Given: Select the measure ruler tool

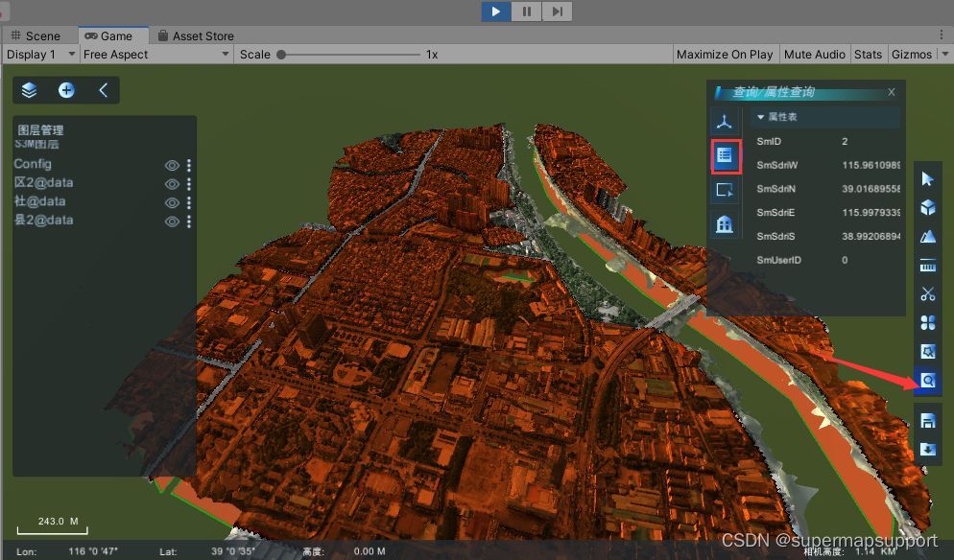Looking at the screenshot, I should tap(927, 265).
